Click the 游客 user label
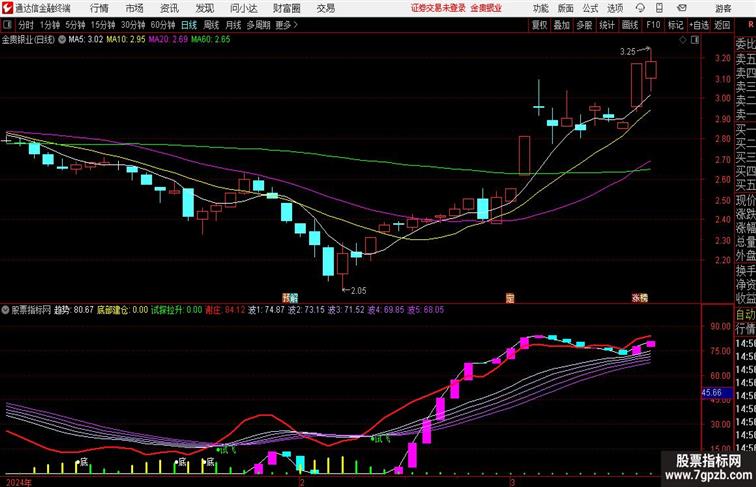The height and width of the screenshot is (487, 756). coord(723,8)
